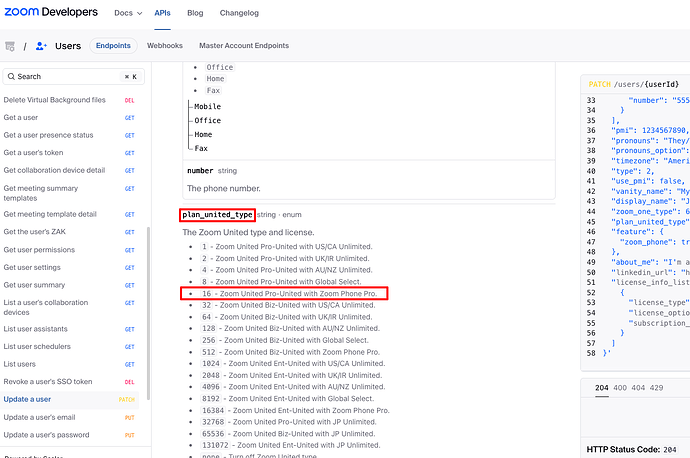Select the 204 response code tab

(602, 388)
